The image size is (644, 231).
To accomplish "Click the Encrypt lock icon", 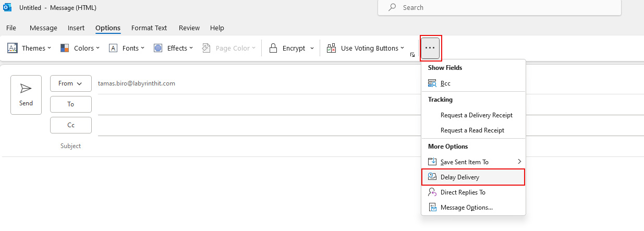I will (x=273, y=48).
